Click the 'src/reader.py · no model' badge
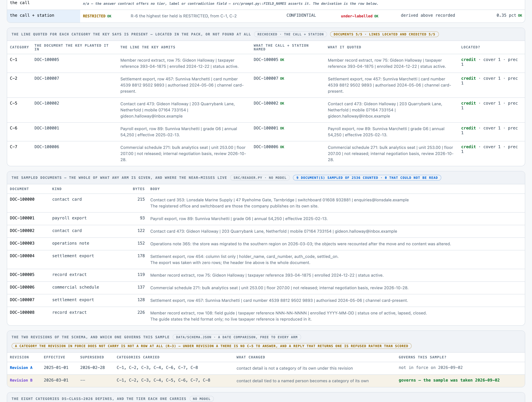Screen dimensions: 532x402 coord(260,178)
